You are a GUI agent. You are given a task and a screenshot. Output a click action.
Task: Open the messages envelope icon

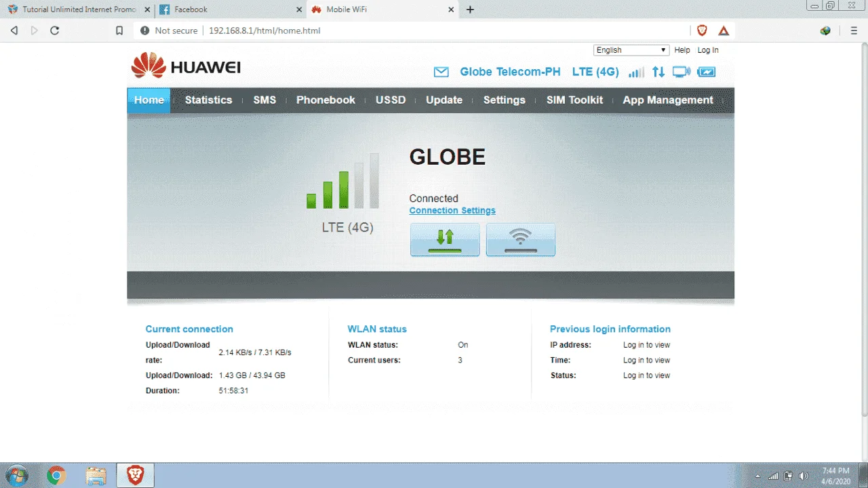pyautogui.click(x=441, y=72)
